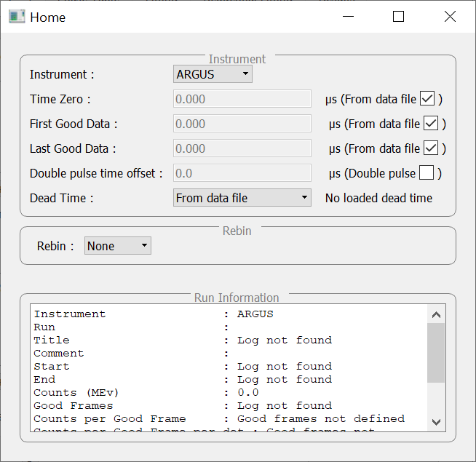
Task: Click the First Good Data input field
Action: [242, 124]
